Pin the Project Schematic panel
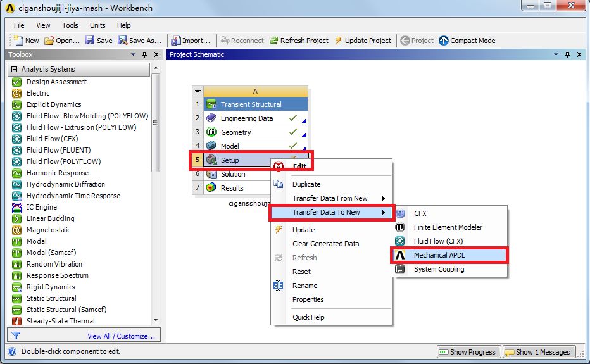Screen dimensions: 590x364 (x=567, y=54)
